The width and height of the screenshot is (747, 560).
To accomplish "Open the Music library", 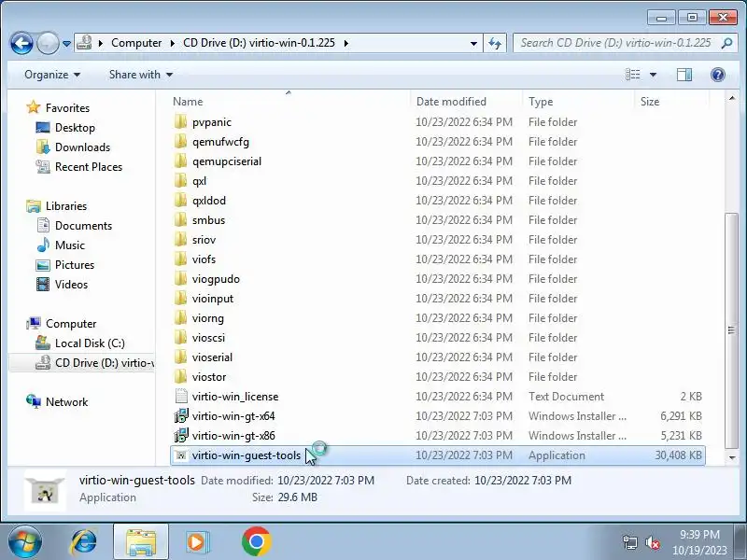I will [x=69, y=245].
